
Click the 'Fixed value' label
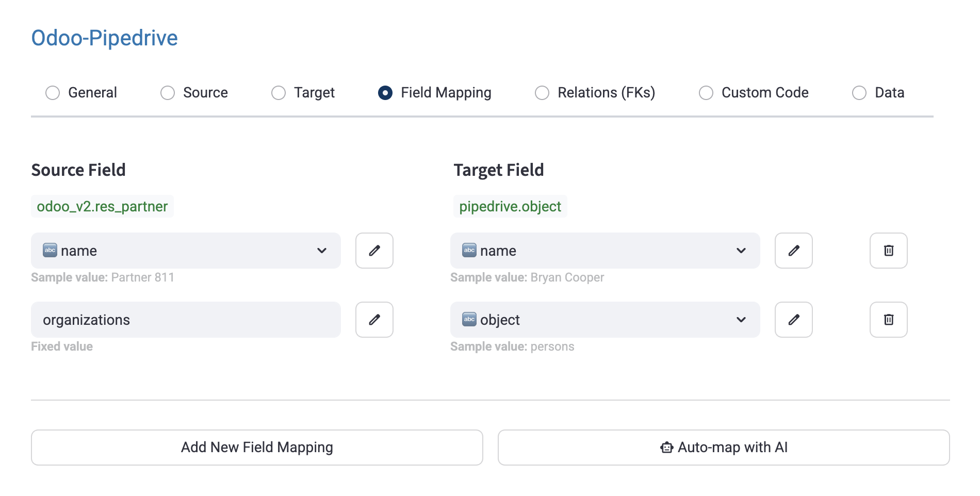pos(62,346)
